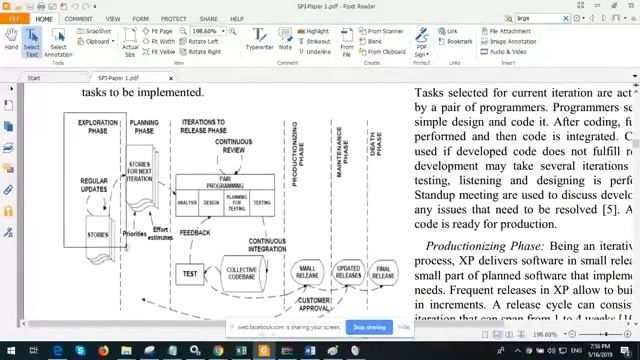The width and height of the screenshot is (640, 360).
Task: Rotate Right the document view
Action: pos(200,52)
